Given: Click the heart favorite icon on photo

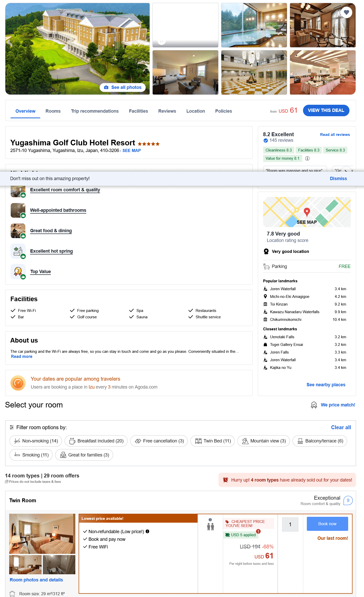Looking at the screenshot, I should coord(346,12).
